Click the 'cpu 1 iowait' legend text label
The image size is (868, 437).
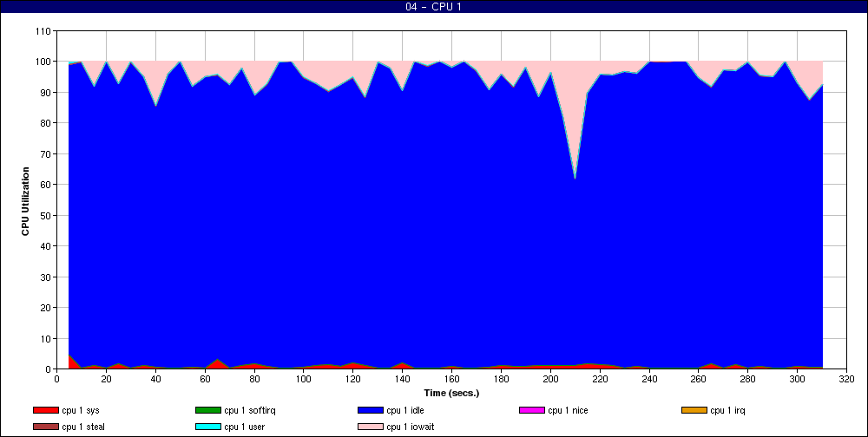pyautogui.click(x=411, y=427)
